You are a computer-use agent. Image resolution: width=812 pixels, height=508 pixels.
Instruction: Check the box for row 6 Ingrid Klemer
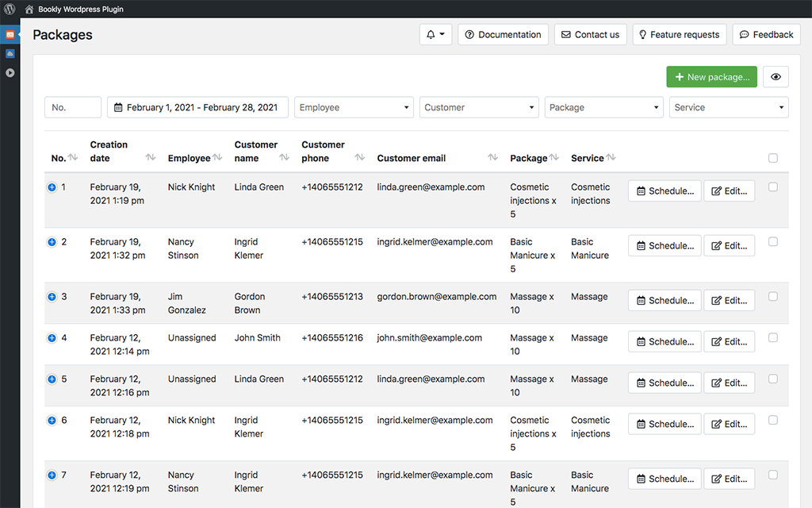(x=773, y=420)
